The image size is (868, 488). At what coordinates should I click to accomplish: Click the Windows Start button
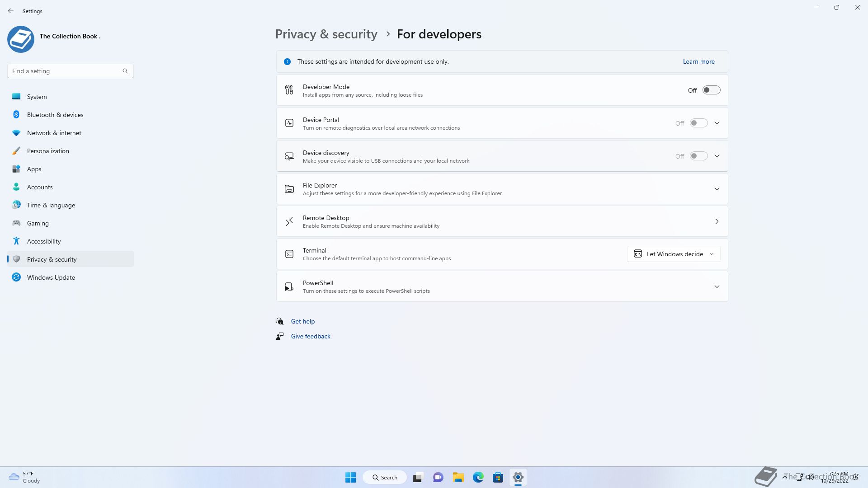[350, 477]
